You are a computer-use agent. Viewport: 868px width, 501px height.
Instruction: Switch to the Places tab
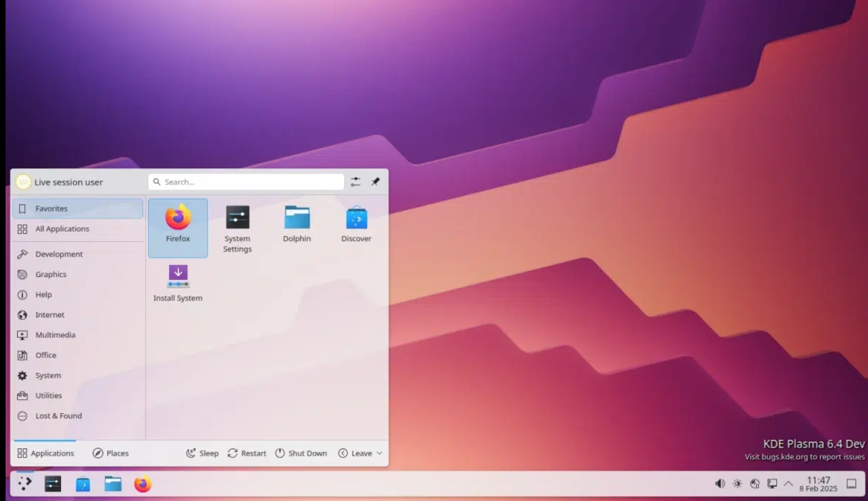[110, 453]
